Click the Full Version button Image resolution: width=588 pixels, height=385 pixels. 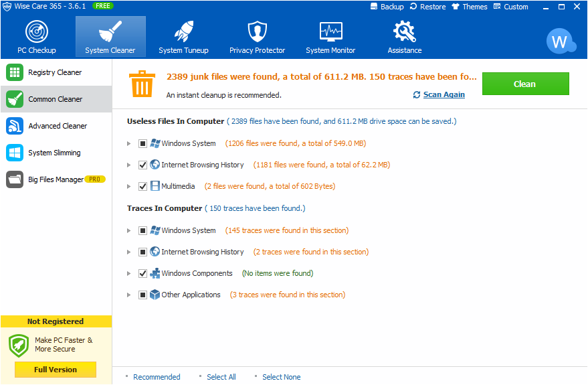56,369
